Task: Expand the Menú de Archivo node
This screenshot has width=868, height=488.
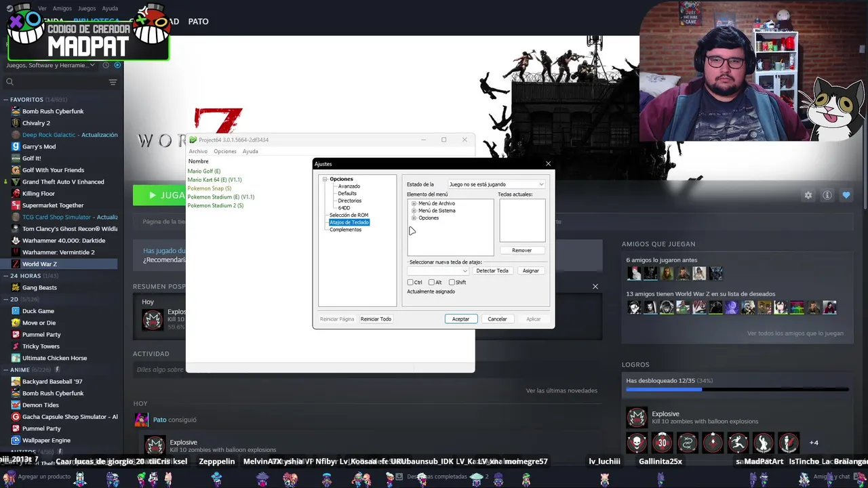Action: click(414, 203)
